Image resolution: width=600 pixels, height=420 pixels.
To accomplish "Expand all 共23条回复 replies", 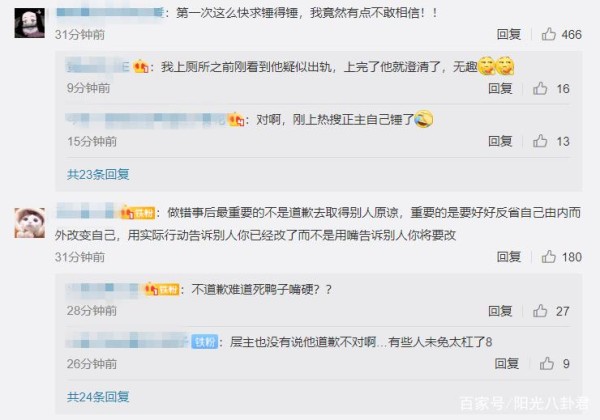I will click(x=98, y=174).
